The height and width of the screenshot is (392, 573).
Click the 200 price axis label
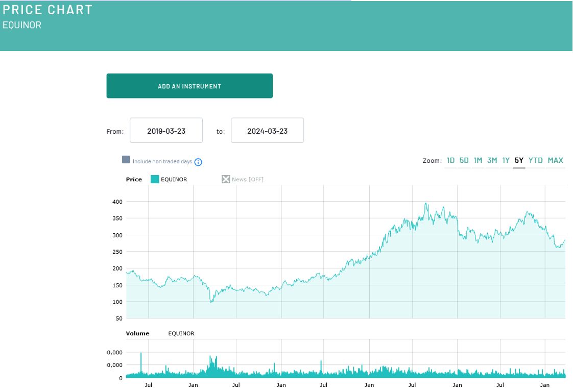(x=117, y=268)
